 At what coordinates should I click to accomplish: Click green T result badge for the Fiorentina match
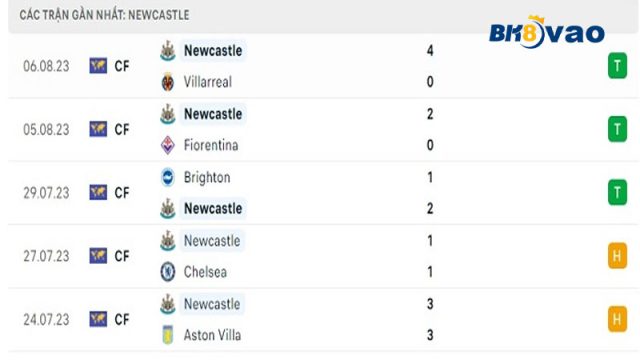[617, 129]
